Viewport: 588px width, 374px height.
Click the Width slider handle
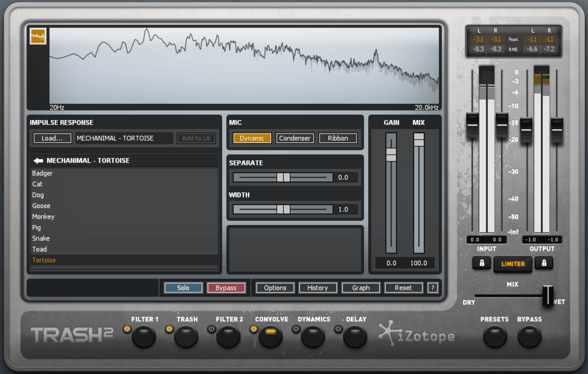tap(283, 209)
